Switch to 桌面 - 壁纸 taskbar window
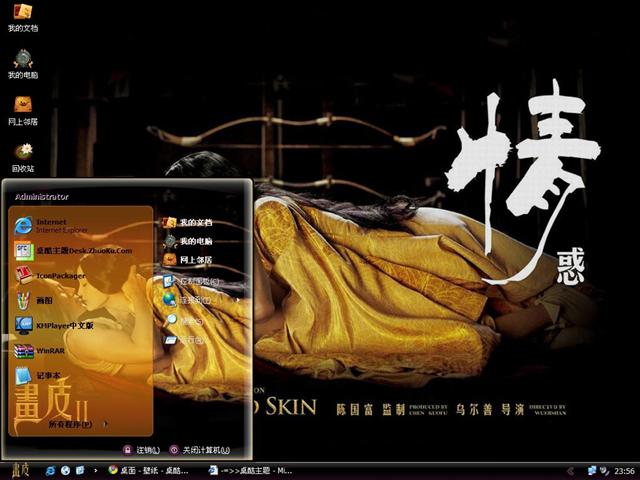 (148, 471)
